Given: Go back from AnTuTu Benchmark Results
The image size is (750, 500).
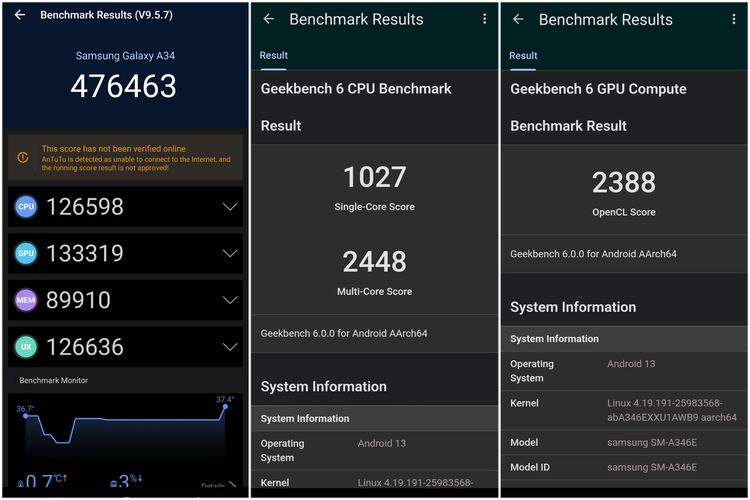Looking at the screenshot, I should pyautogui.click(x=20, y=15).
